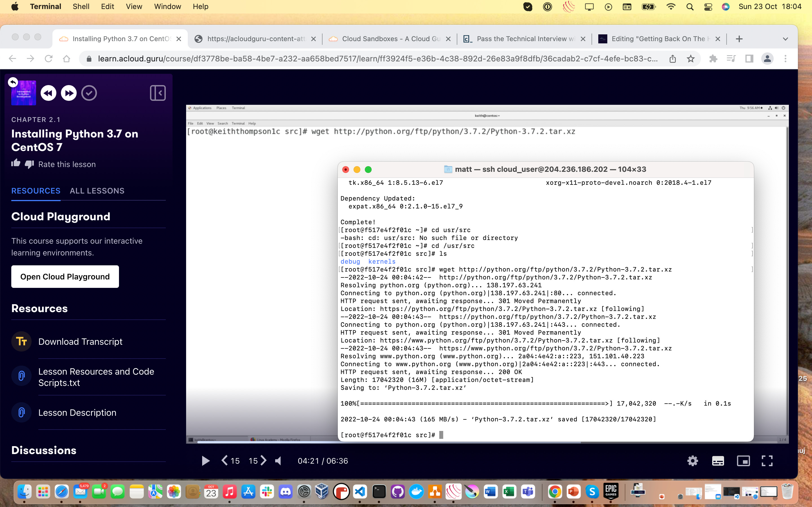Play the lesson video
812x507 pixels.
[x=206, y=461]
